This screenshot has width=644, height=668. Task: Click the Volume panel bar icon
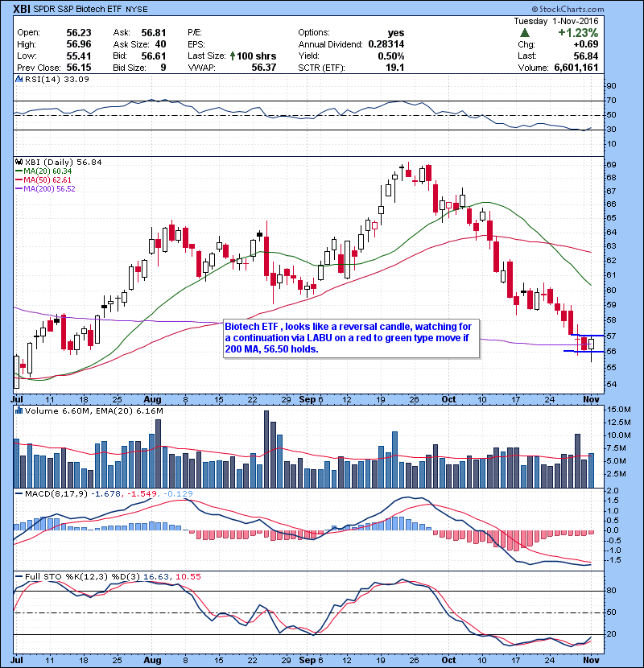coord(19,410)
